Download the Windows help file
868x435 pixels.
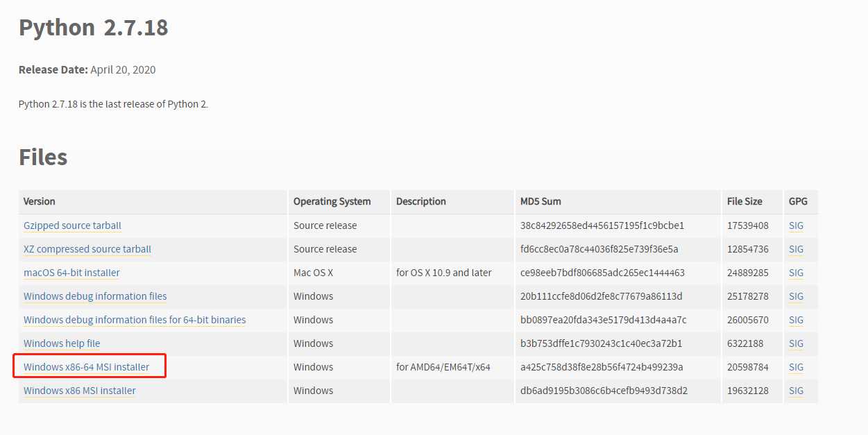coord(62,343)
